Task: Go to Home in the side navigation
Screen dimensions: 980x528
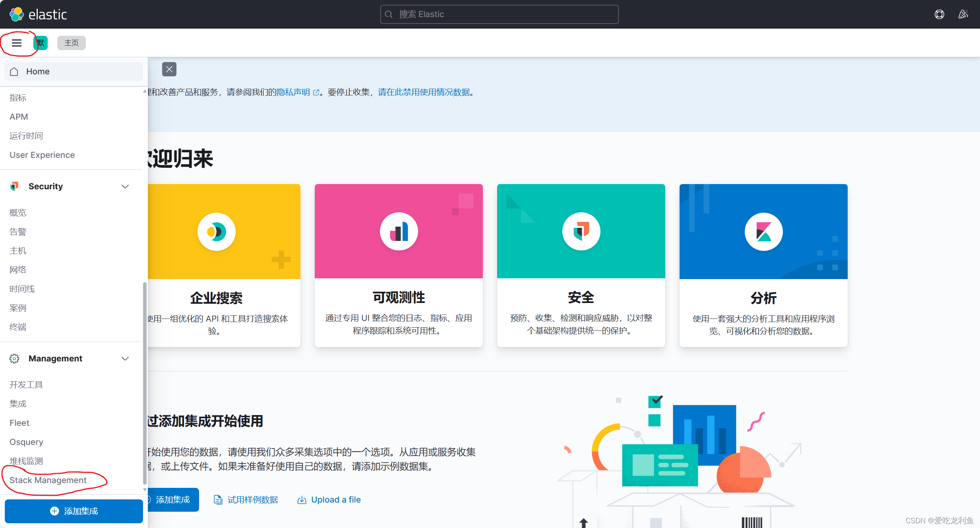Action: click(x=74, y=72)
